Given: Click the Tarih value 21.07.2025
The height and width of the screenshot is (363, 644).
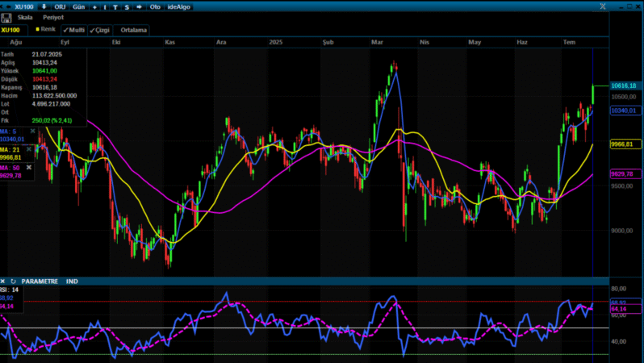Looking at the screenshot, I should click(47, 54).
